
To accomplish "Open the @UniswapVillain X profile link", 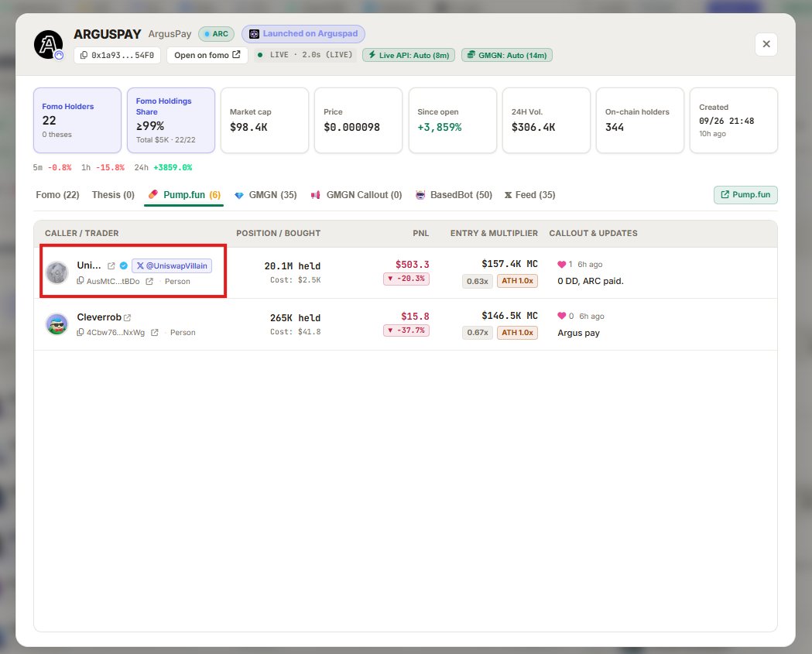I will coord(172,265).
